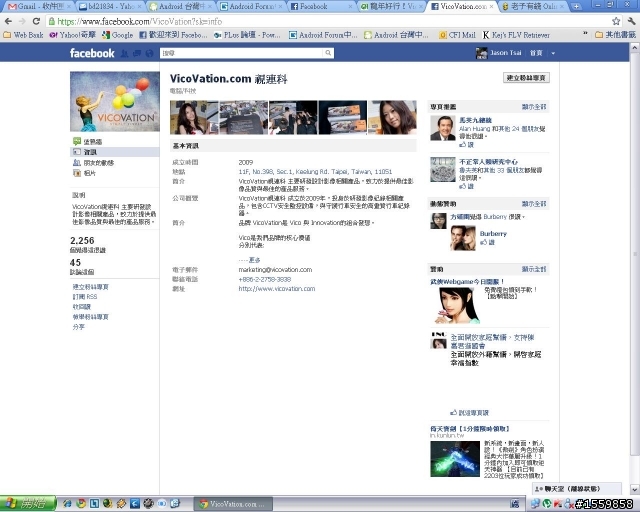640x512 pixels.
Task: Click the Facebook logo in blue bar
Action: coord(92,53)
